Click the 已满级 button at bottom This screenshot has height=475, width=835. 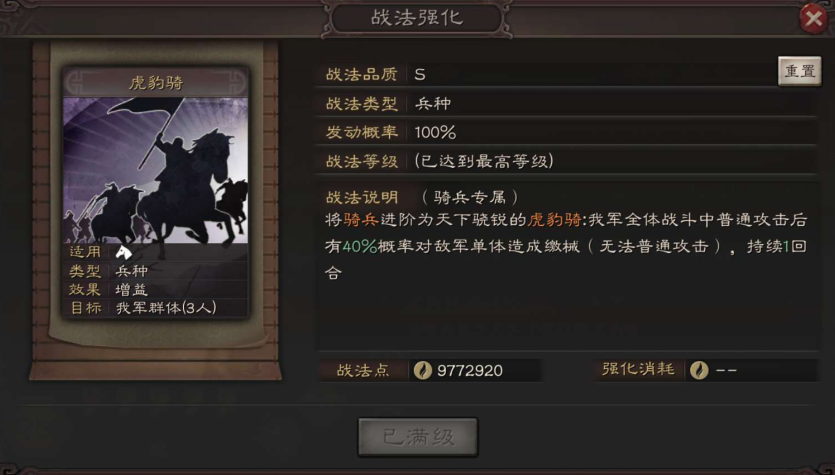[x=418, y=437]
